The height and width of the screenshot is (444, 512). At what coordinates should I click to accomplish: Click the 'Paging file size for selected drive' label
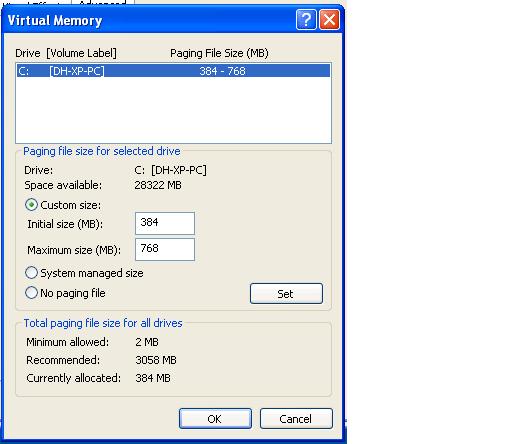(102, 151)
